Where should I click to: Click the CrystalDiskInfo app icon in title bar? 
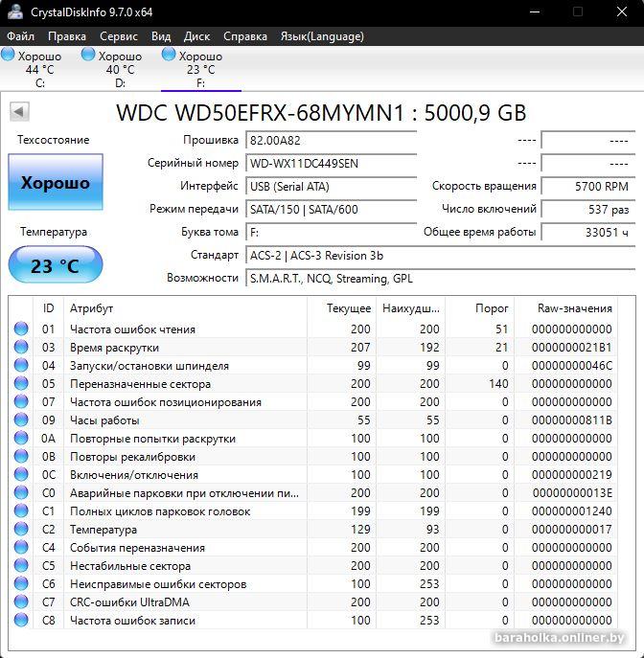pos(15,11)
